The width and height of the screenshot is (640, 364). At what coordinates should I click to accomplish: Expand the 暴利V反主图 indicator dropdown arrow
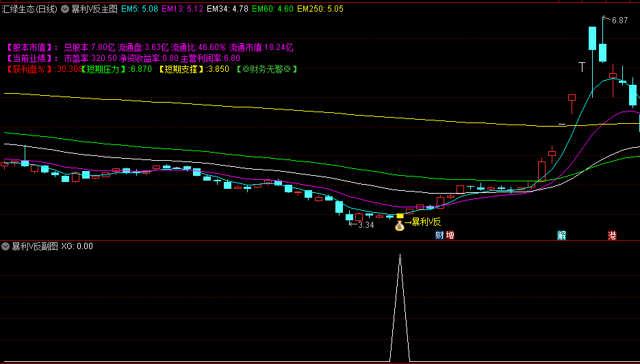coord(65,9)
